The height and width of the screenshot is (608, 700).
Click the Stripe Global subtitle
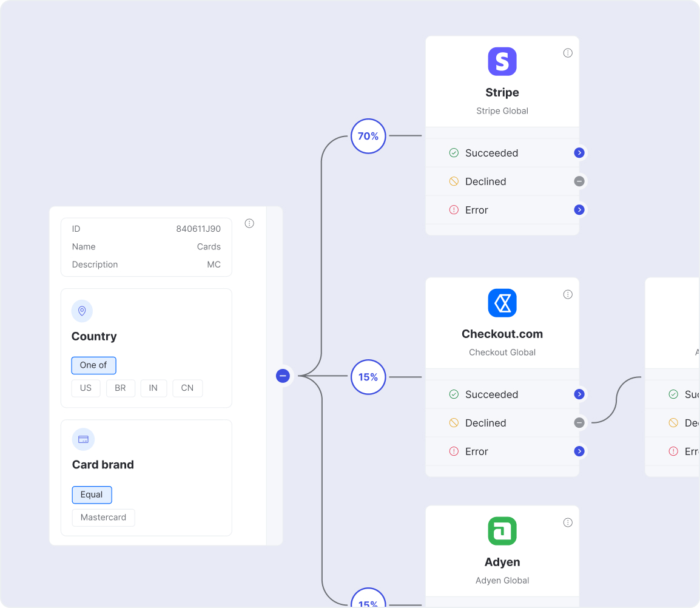click(502, 111)
